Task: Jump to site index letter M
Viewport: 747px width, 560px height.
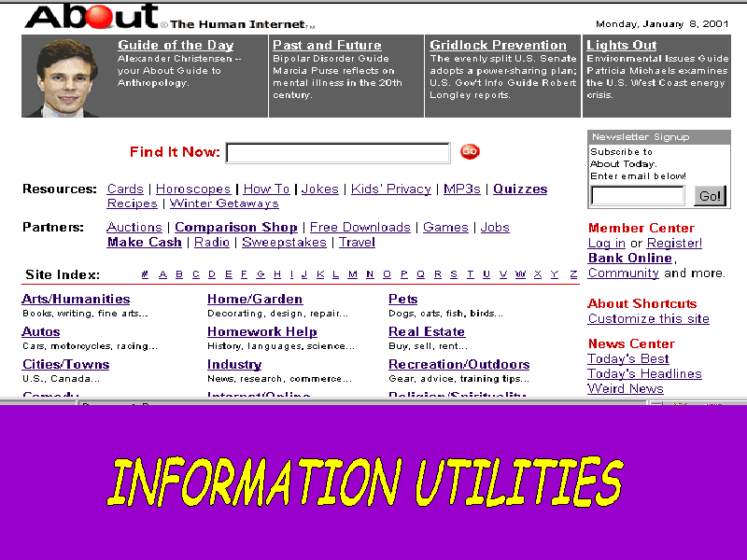Action: [353, 274]
